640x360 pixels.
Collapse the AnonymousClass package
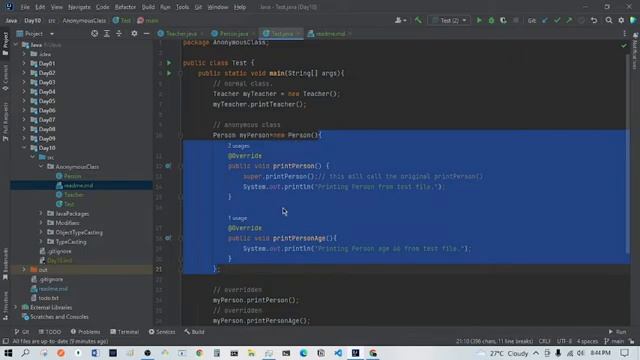41,167
